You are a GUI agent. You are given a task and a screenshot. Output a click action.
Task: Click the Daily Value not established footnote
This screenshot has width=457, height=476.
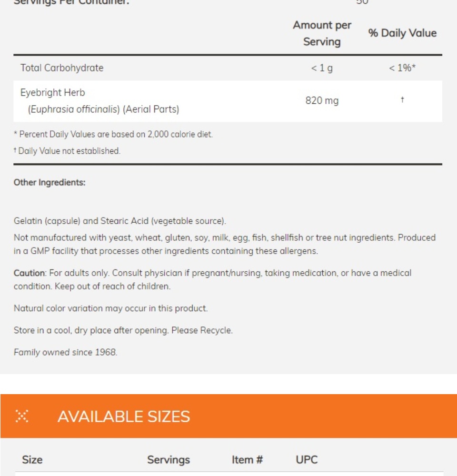[67, 150]
